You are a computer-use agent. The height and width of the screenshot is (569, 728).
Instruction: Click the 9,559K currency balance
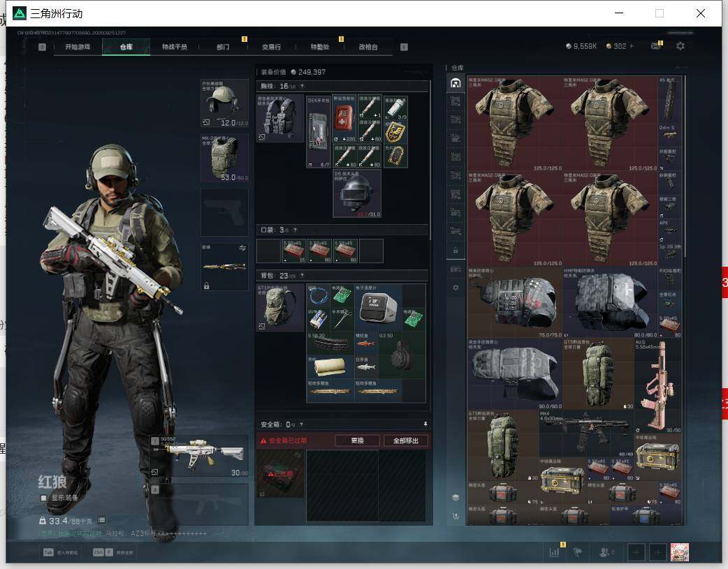[x=581, y=46]
